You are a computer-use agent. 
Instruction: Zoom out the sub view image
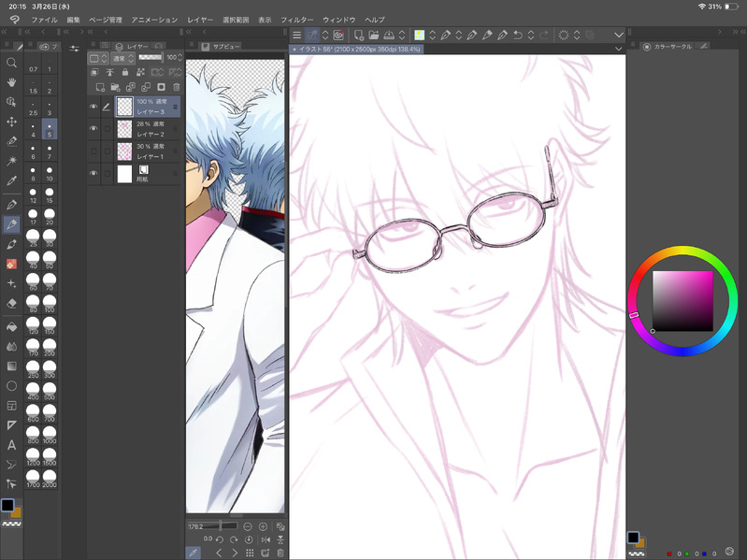point(248,526)
